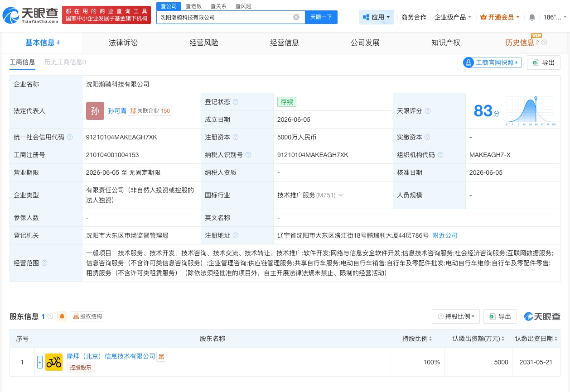Image resolution: width=570 pixels, height=392 pixels.
Task: Open the 基本信息 tab
Action: point(43,43)
